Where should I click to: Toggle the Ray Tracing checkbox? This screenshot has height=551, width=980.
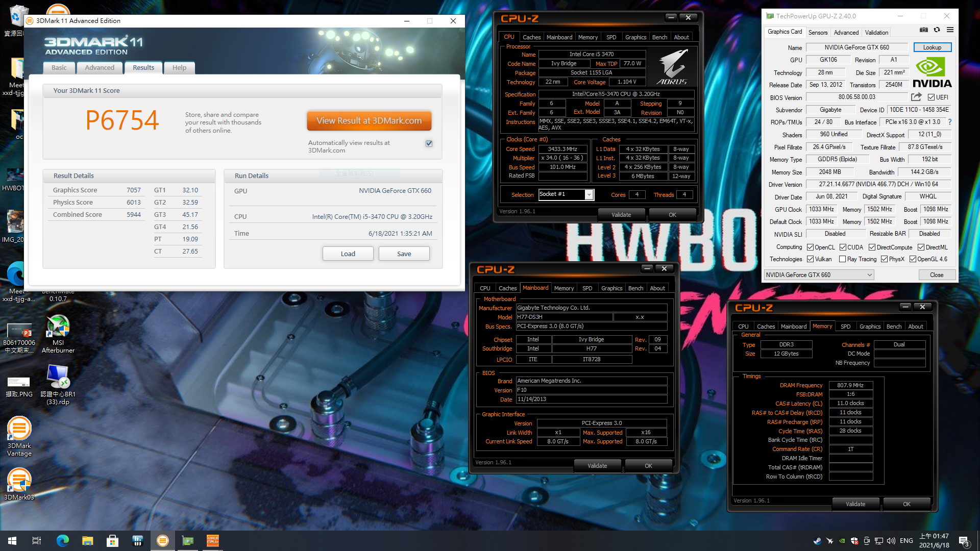click(843, 259)
